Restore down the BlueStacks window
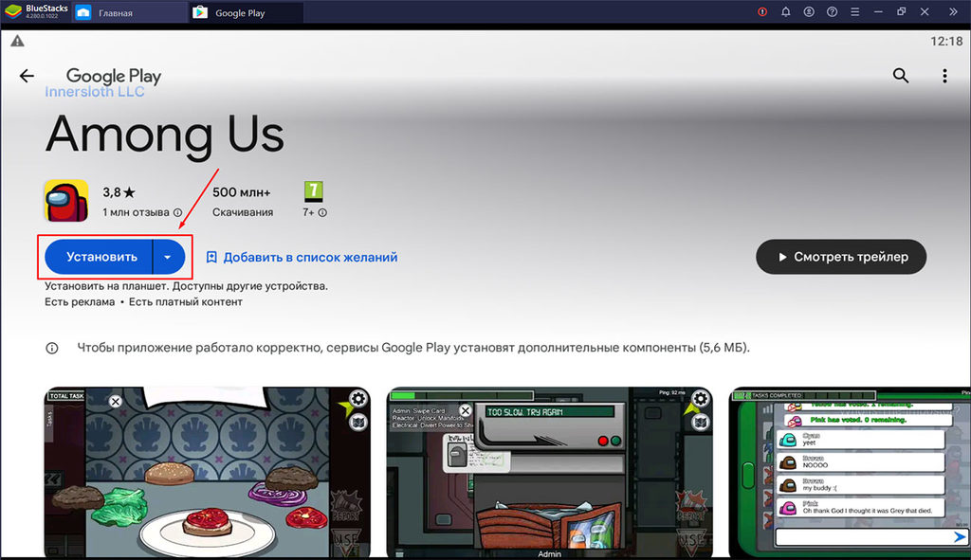 (901, 11)
